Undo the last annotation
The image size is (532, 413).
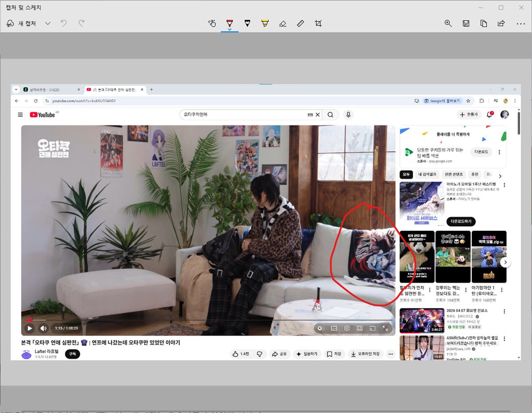coord(64,23)
